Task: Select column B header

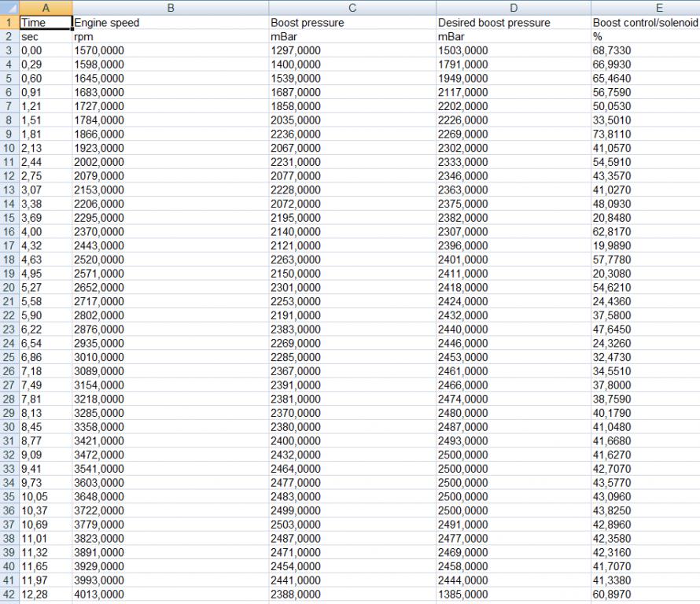Action: point(169,7)
